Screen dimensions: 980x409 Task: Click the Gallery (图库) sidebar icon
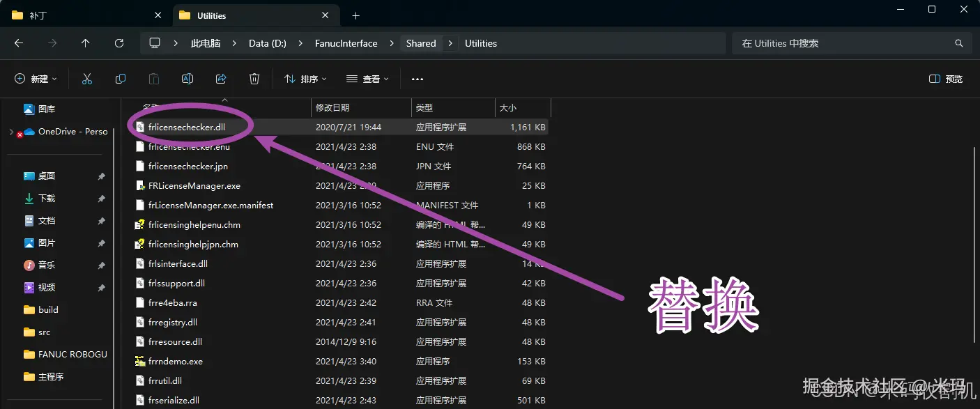29,109
